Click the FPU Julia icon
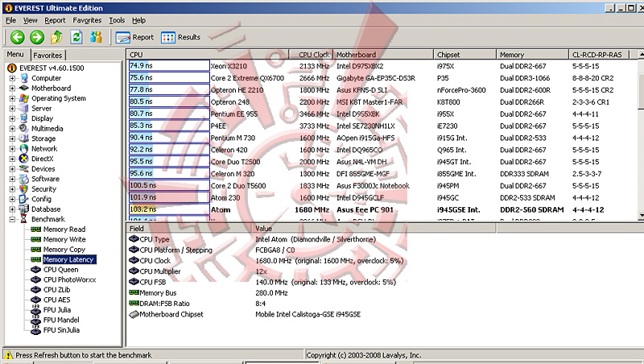The width and height of the screenshot is (644, 364). click(x=35, y=310)
